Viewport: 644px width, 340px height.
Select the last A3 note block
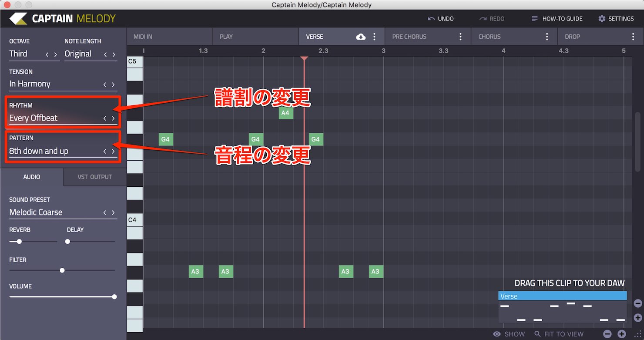click(x=376, y=272)
